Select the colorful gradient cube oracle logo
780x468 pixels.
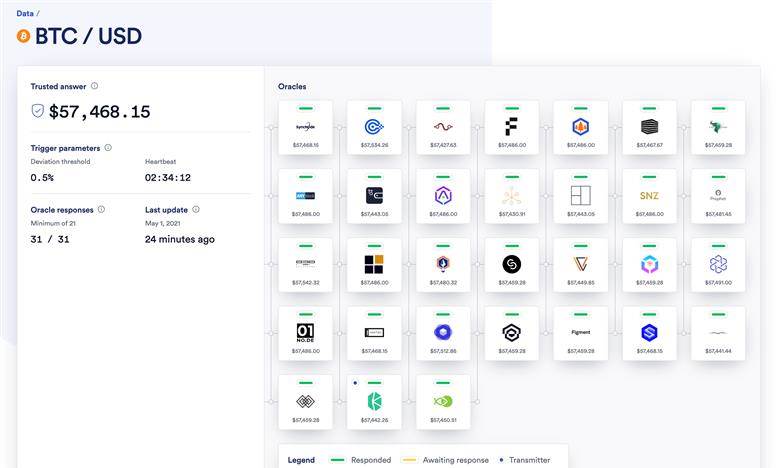click(x=649, y=264)
